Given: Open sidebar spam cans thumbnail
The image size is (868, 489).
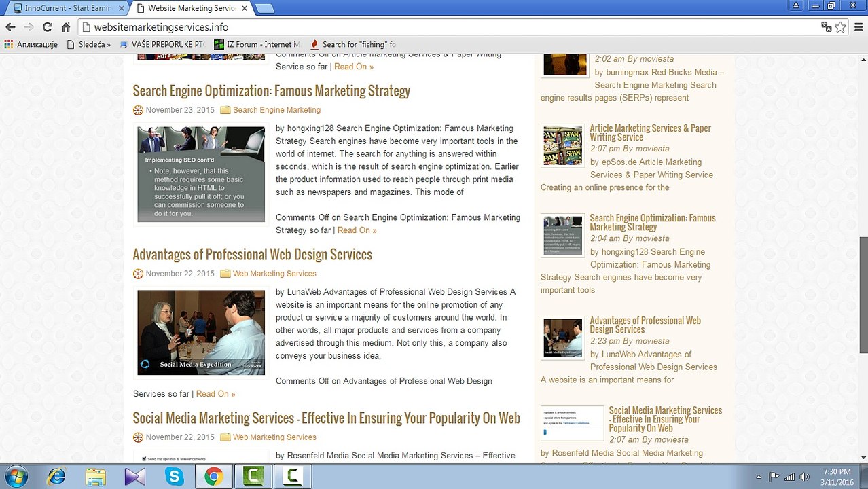Looking at the screenshot, I should click(563, 145).
